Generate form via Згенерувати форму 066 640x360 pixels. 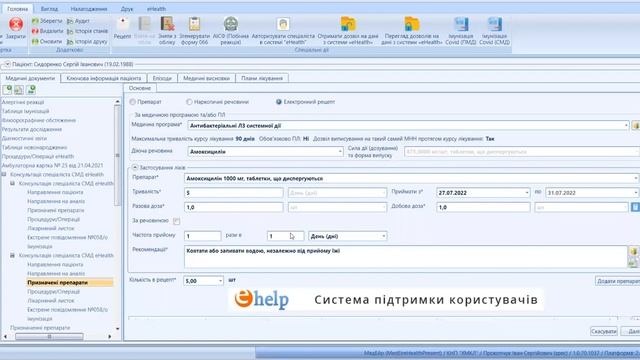click(x=195, y=24)
